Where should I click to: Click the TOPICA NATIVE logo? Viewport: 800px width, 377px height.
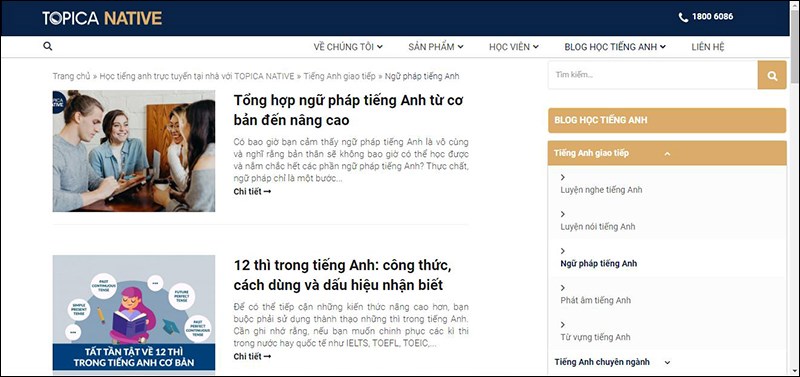[102, 18]
